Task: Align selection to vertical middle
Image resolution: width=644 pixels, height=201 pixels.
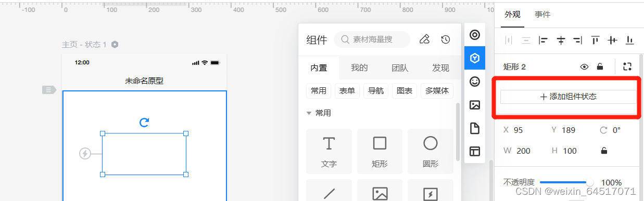Action: 612,40
